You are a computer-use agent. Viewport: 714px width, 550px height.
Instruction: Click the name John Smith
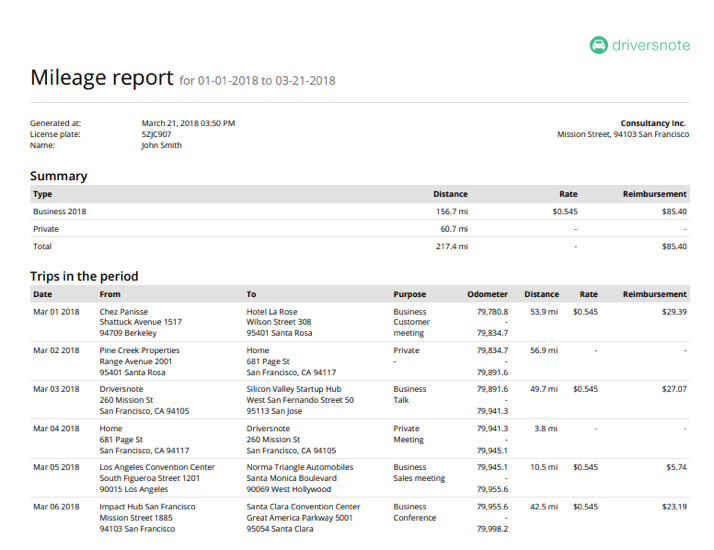click(x=161, y=145)
